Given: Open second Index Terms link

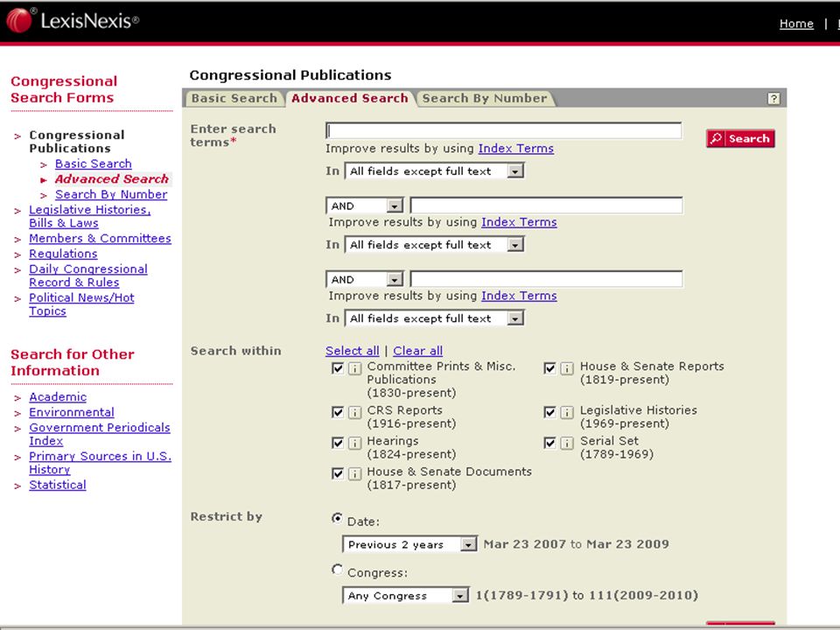Looking at the screenshot, I should coord(519,222).
